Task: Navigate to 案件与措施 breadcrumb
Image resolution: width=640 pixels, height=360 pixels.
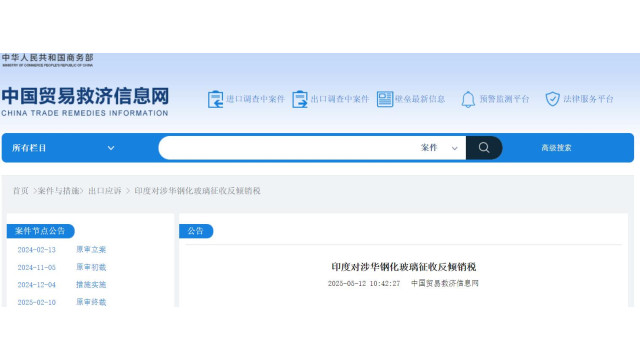Action: [58, 191]
